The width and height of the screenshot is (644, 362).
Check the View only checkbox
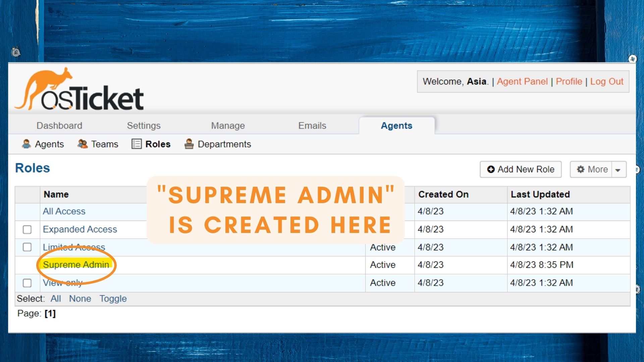pos(27,283)
